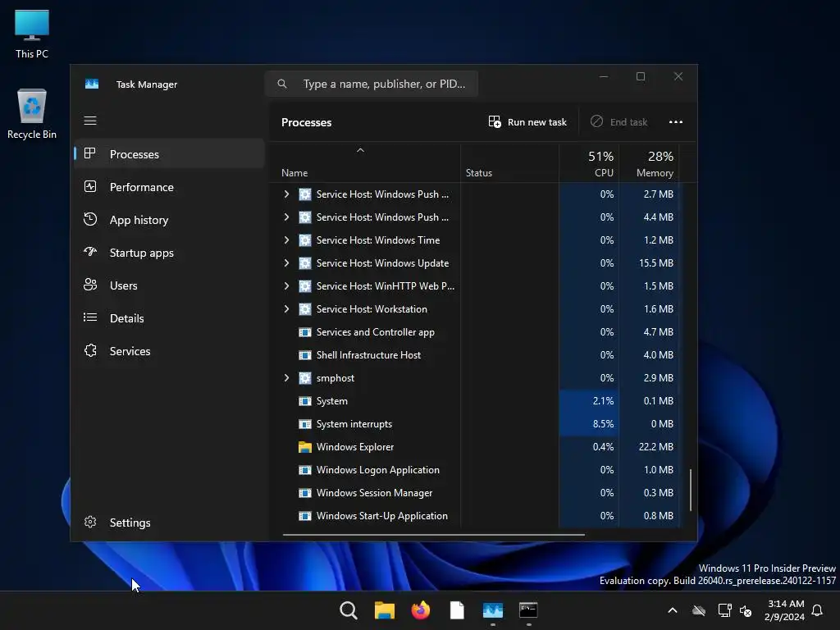Expand Service Host: Windows Update
The height and width of the screenshot is (630, 840).
(x=286, y=263)
